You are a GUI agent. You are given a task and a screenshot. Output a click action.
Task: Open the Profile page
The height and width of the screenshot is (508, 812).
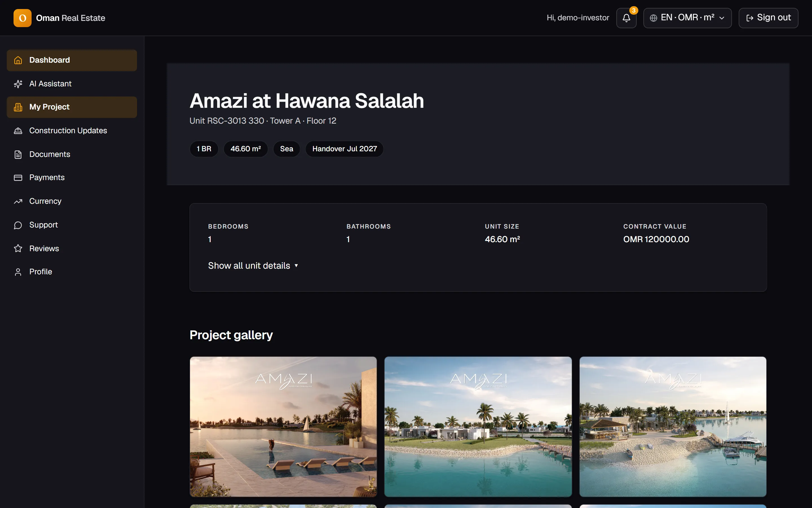[x=72, y=272]
